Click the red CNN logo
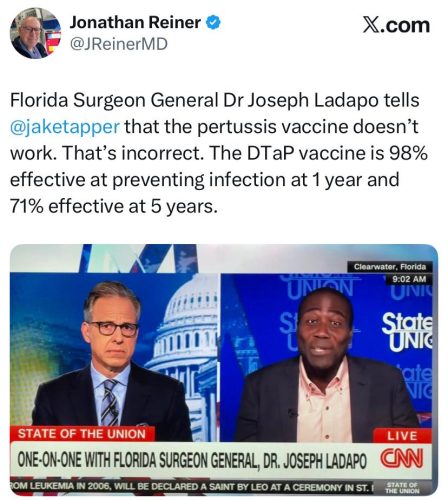 [x=402, y=459]
